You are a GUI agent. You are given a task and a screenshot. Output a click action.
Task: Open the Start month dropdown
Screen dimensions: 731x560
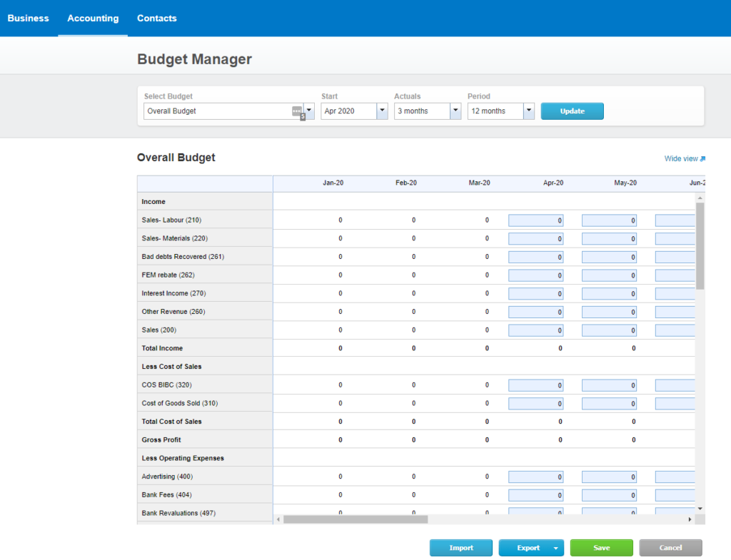click(x=382, y=111)
